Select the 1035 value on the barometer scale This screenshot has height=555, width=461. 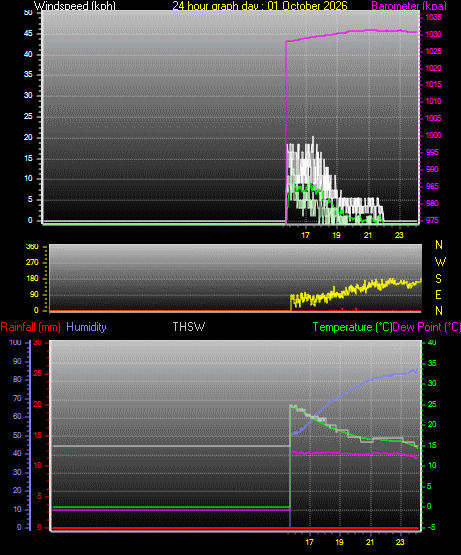click(433, 17)
